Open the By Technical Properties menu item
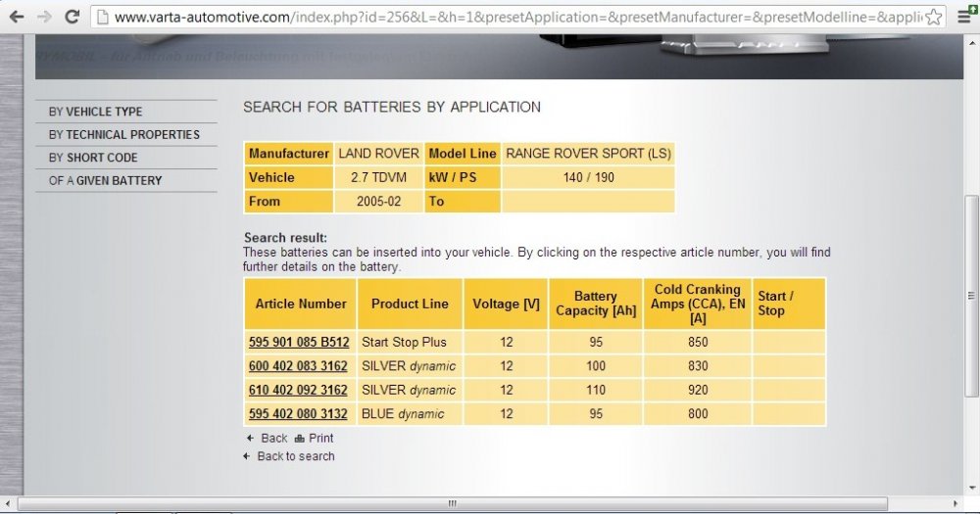 click(x=126, y=135)
